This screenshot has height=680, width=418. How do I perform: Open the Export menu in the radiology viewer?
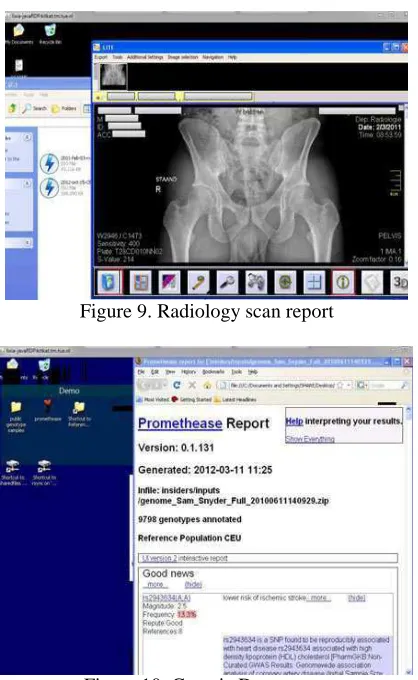coord(101,57)
